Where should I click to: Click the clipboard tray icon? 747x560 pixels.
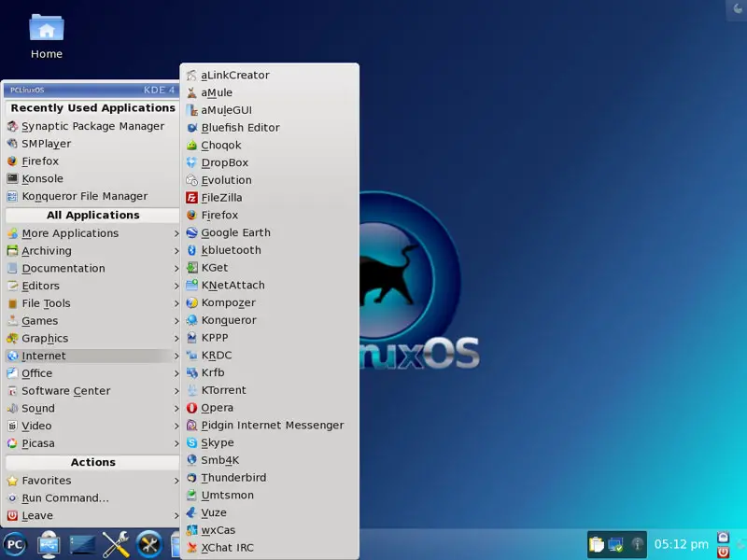597,544
